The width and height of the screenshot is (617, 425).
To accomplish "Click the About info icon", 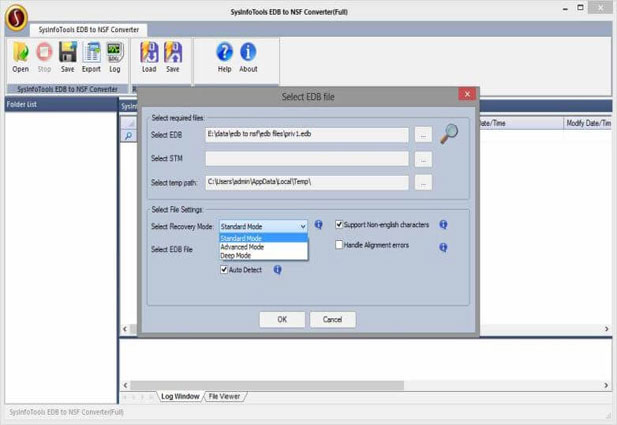I will click(248, 52).
